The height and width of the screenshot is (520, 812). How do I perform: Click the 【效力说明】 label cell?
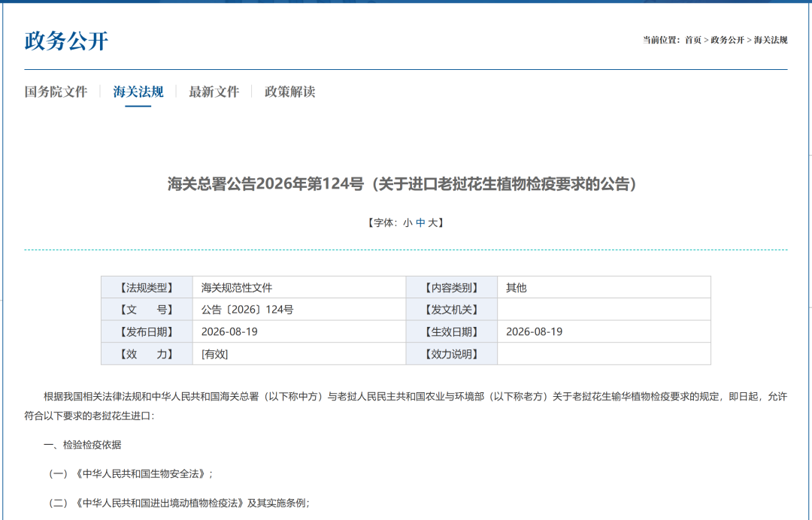[452, 354]
